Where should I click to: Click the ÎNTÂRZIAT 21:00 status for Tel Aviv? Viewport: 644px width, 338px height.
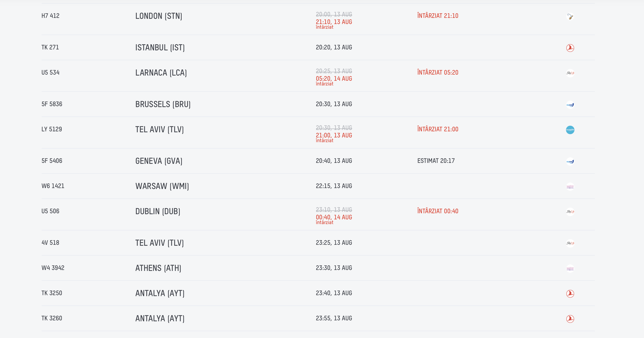(x=438, y=129)
